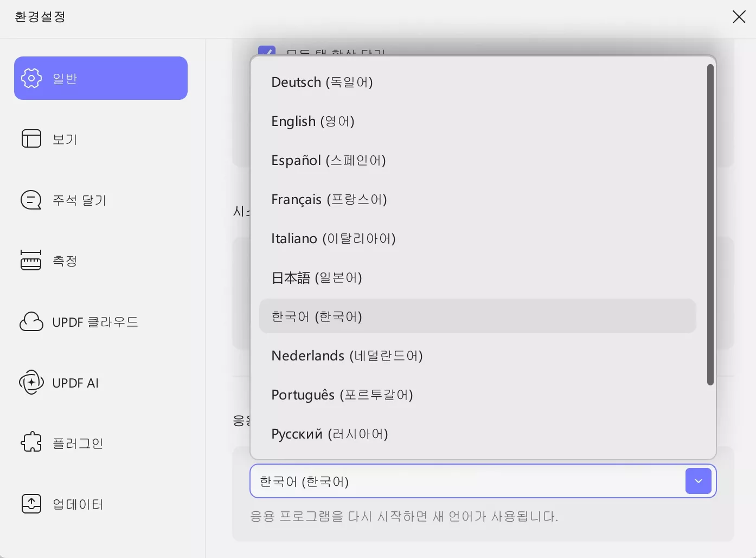Choose Nederlands (네덜란드어) language option

(x=478, y=356)
